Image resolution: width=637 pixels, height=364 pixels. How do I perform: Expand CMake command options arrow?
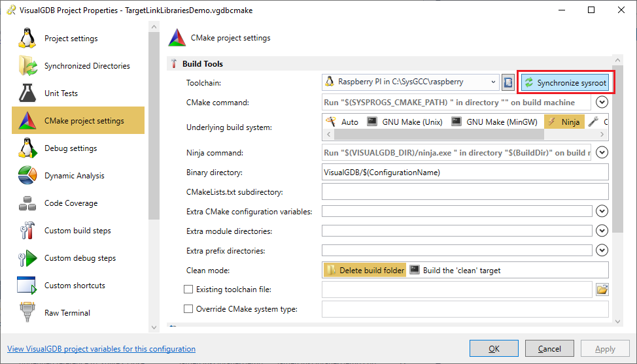[602, 102]
